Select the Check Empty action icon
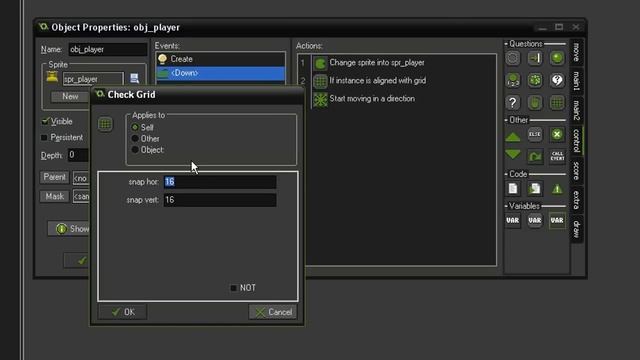This screenshot has width=640, height=360. click(513, 58)
